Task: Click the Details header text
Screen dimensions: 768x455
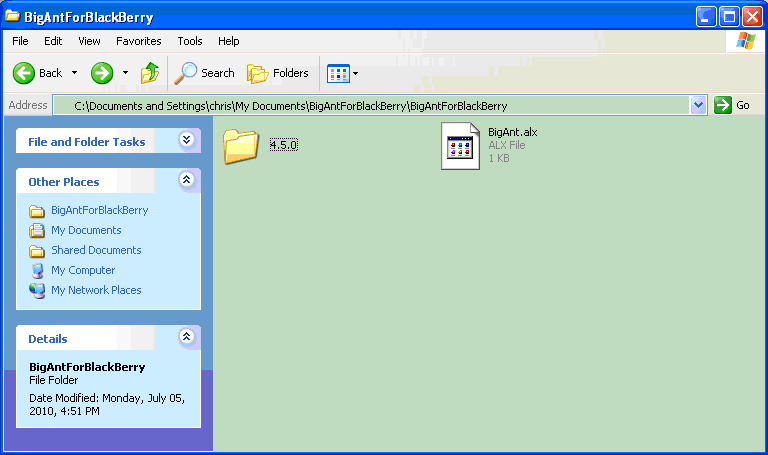Action: (48, 339)
